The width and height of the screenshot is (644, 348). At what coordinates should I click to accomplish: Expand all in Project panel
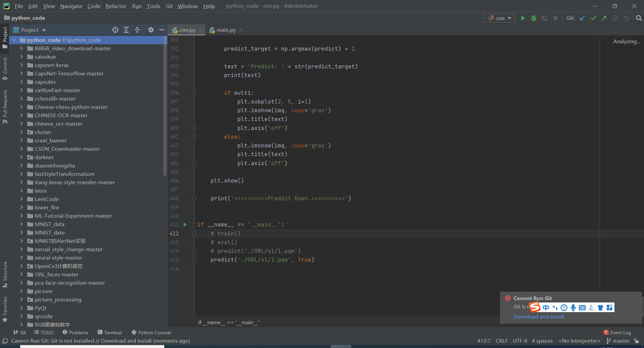(x=126, y=30)
